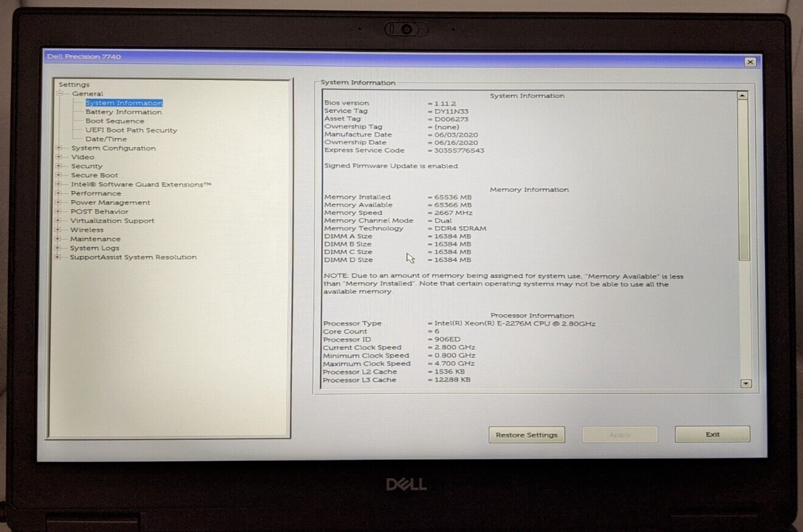The width and height of the screenshot is (803, 532).
Task: Select the POST Behavior label
Action: pos(99,212)
